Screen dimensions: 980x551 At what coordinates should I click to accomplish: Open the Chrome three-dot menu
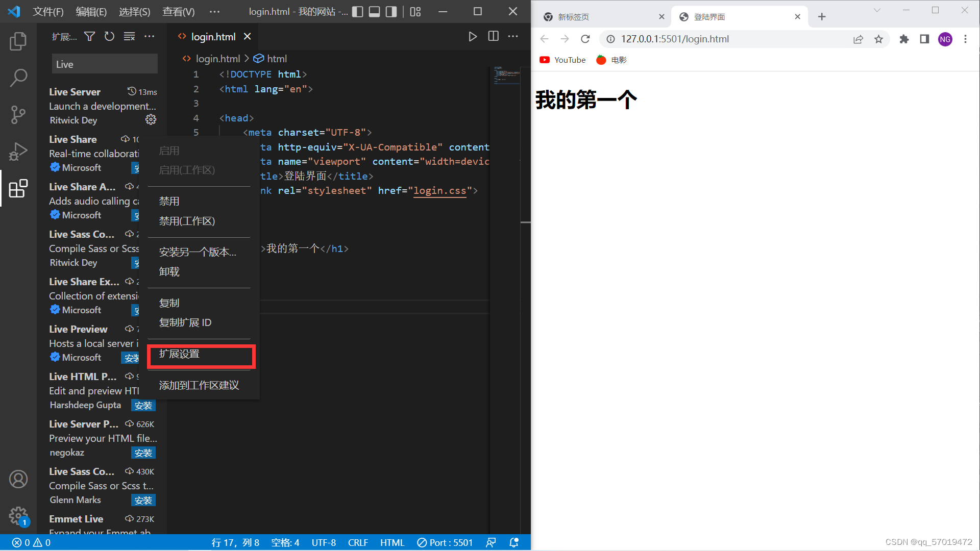point(965,39)
